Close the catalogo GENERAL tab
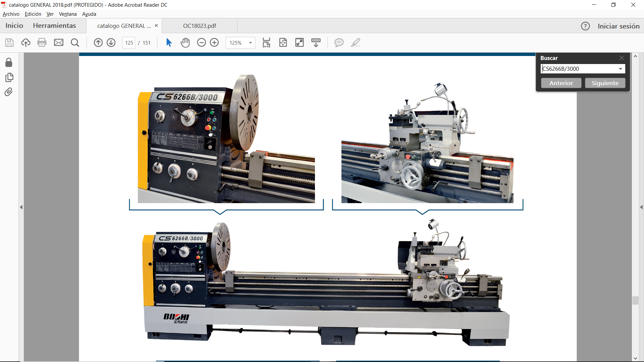 coord(156,26)
